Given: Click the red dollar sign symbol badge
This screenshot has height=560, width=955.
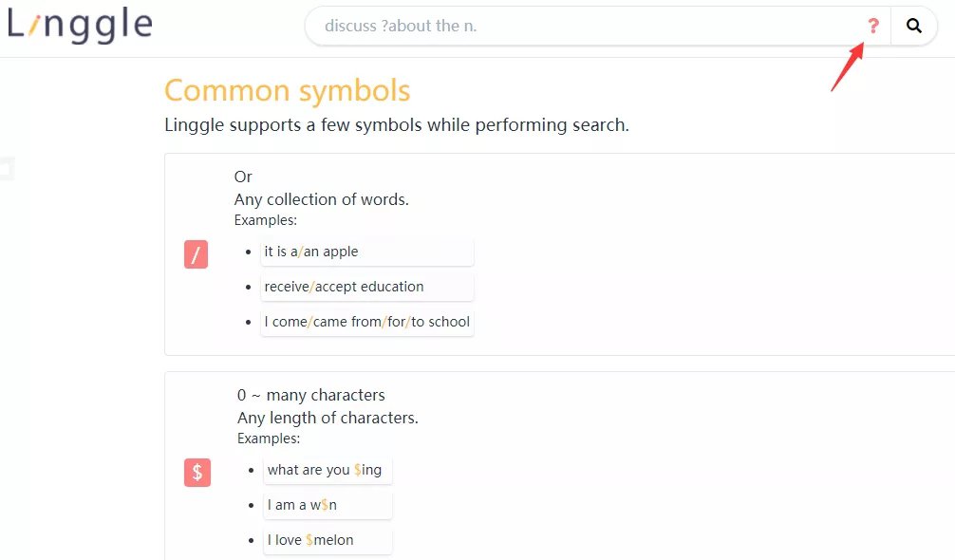Looking at the screenshot, I should (x=197, y=473).
